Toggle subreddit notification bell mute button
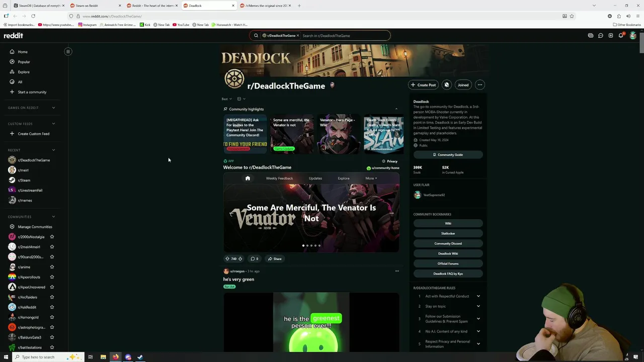Screen dimensions: 644x362 [x=446, y=85]
